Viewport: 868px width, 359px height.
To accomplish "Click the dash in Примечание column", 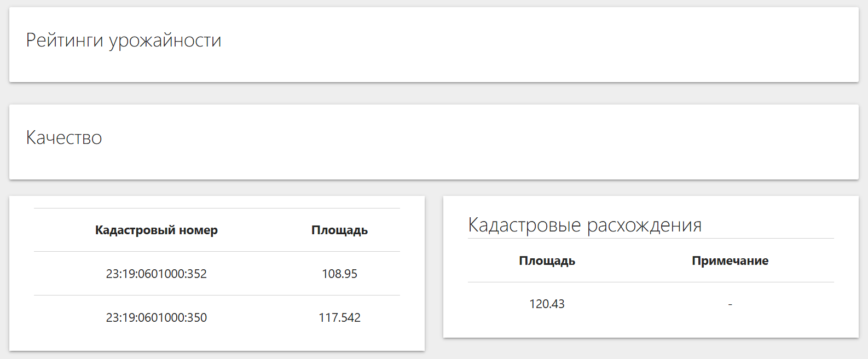I will click(730, 304).
